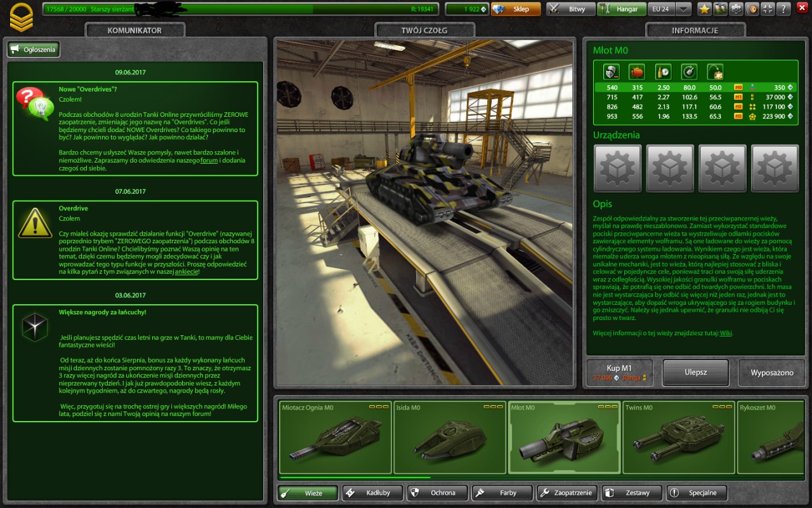Viewport: 812px width, 508px height.
Task: Switch to Ochrona protection category
Action: pos(437,493)
